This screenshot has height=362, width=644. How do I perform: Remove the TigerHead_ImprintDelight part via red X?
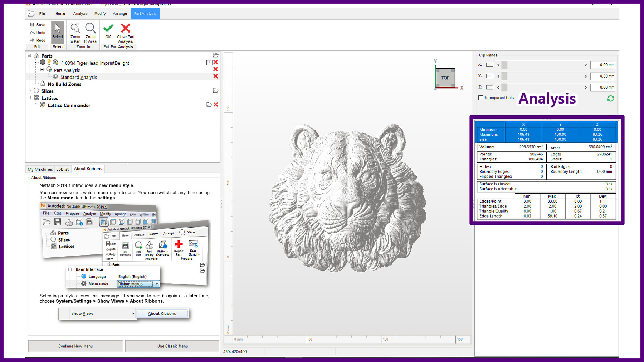click(x=216, y=62)
